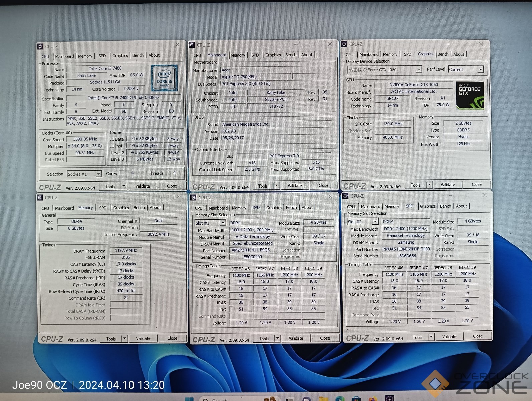Click CPU-Z title icon in DRAM Timings window
The image size is (532, 401).
tap(40, 198)
